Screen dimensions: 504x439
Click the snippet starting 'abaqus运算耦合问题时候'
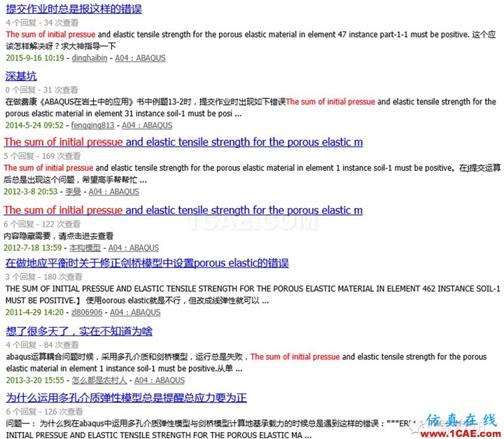[x=246, y=363]
